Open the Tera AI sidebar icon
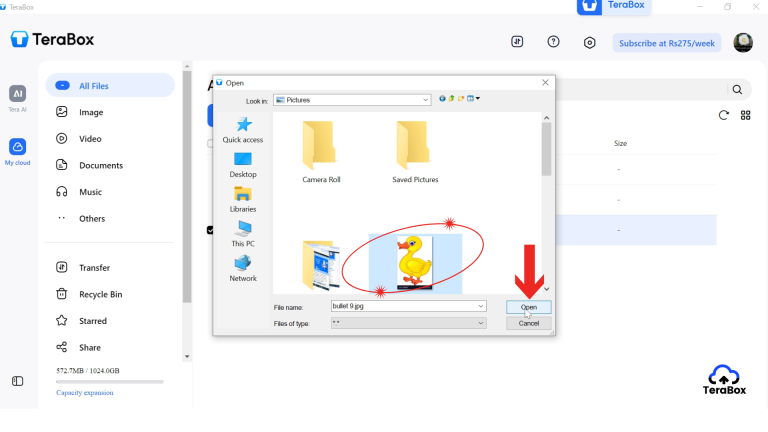The height and width of the screenshot is (432, 768). pos(17,94)
